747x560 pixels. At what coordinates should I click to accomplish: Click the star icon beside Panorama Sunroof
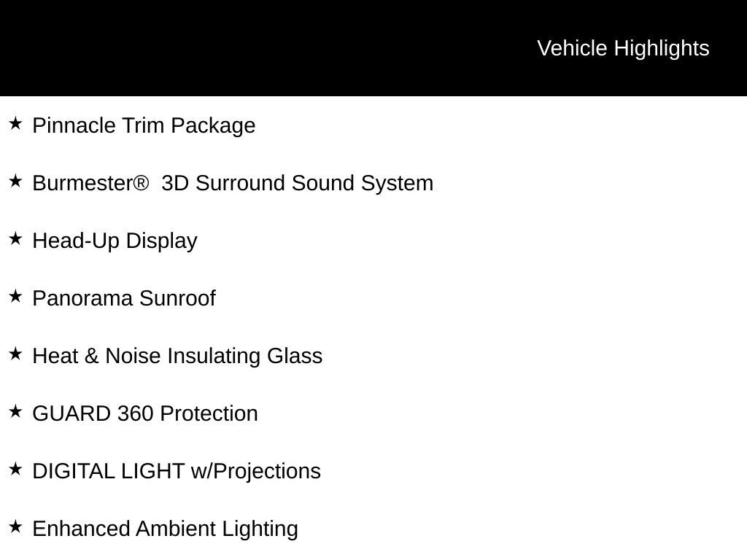[15, 297]
